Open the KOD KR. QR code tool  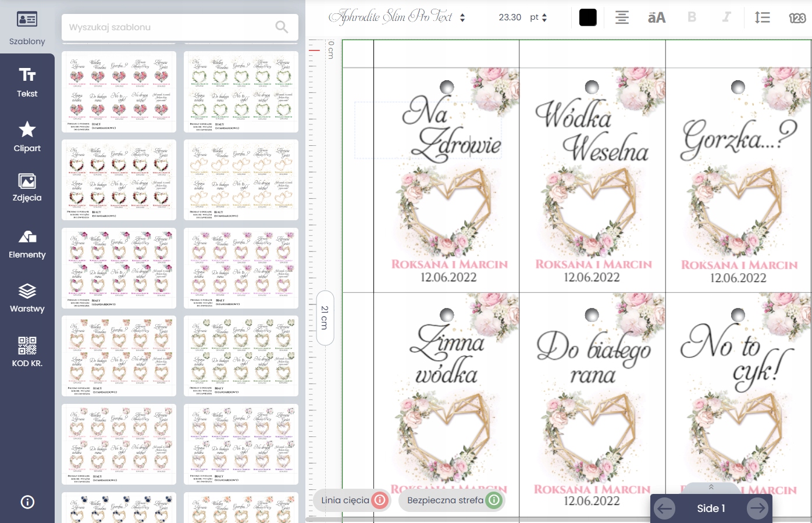pyautogui.click(x=27, y=352)
